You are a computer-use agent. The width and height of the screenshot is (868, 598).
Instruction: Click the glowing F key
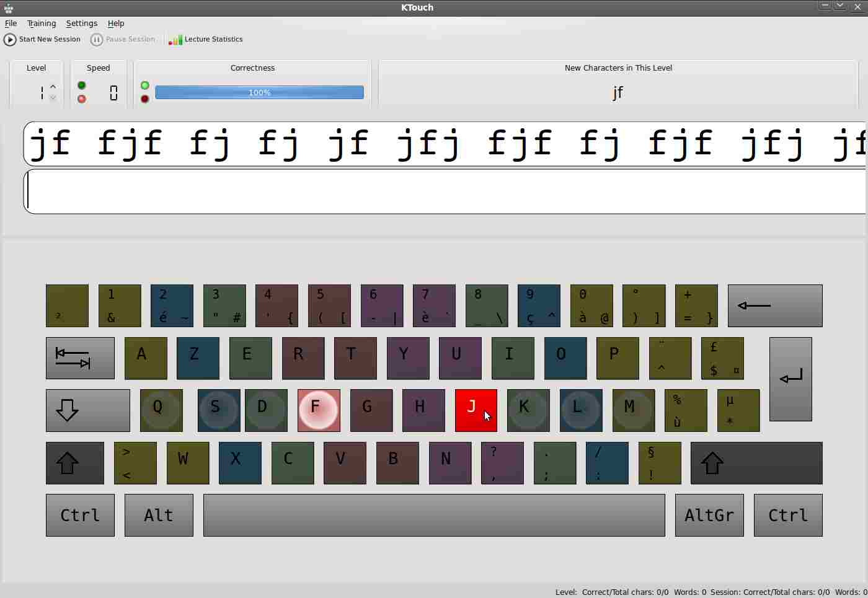(319, 410)
